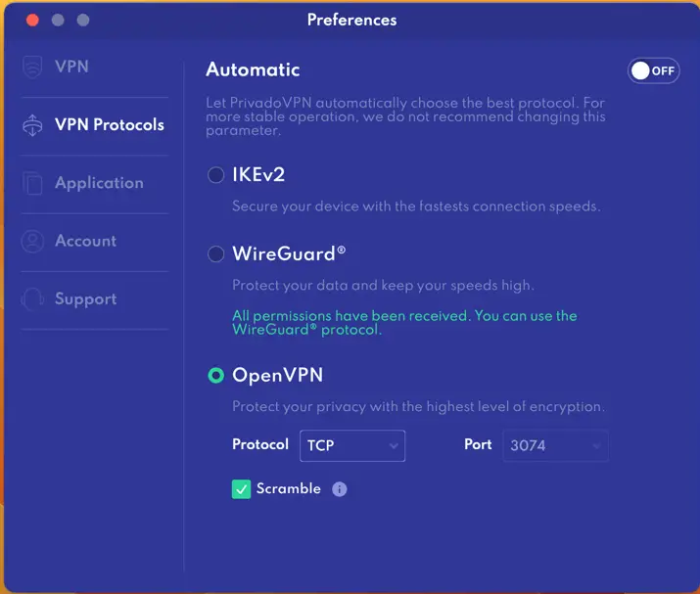Open the Port 3074 dropdown
The width and height of the screenshot is (700, 594).
tap(555, 445)
